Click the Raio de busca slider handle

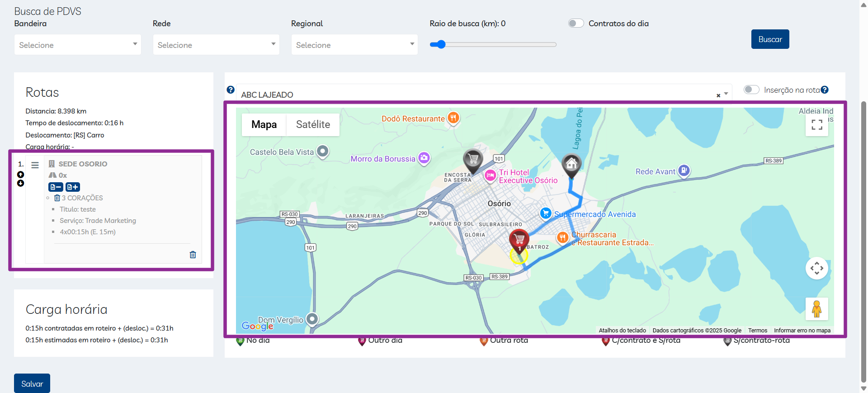[441, 44]
